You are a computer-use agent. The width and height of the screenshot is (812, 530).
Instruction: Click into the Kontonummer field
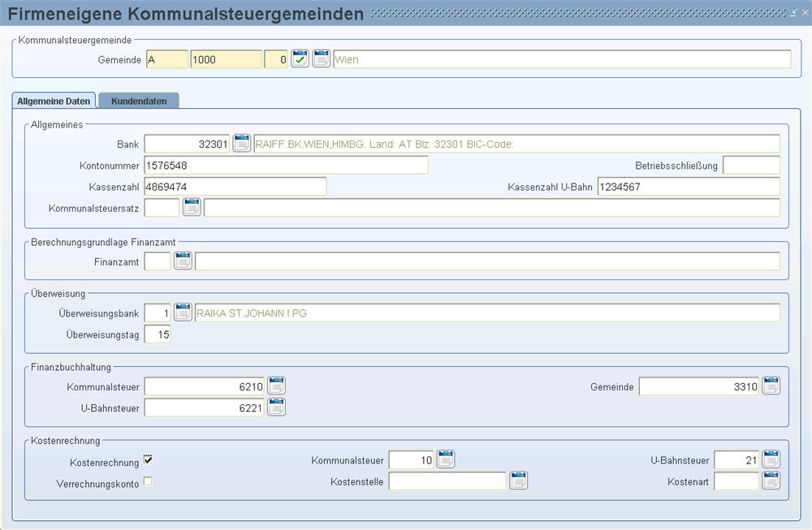point(286,166)
